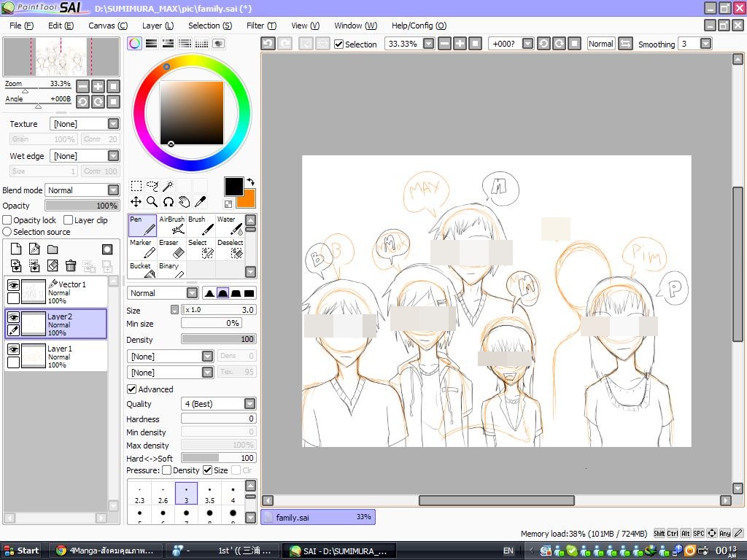The image size is (747, 560).
Task: Enable Opacity lock checkbox
Action: (x=7, y=220)
